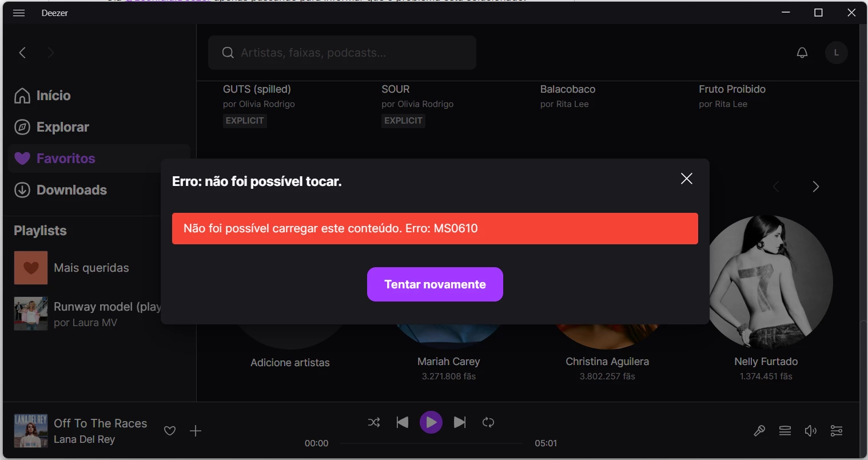The height and width of the screenshot is (460, 868).
Task: Add current track to playlist with plus
Action: click(x=196, y=431)
